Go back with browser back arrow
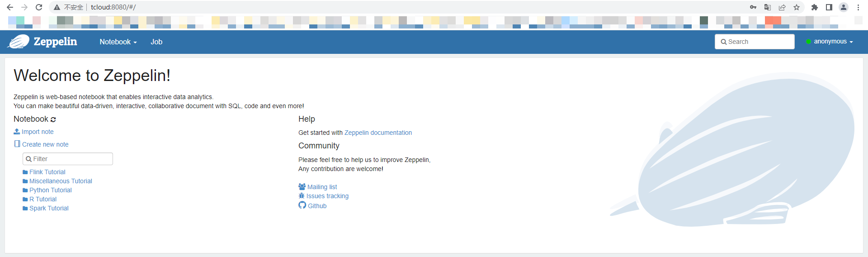868x257 pixels. point(10,7)
